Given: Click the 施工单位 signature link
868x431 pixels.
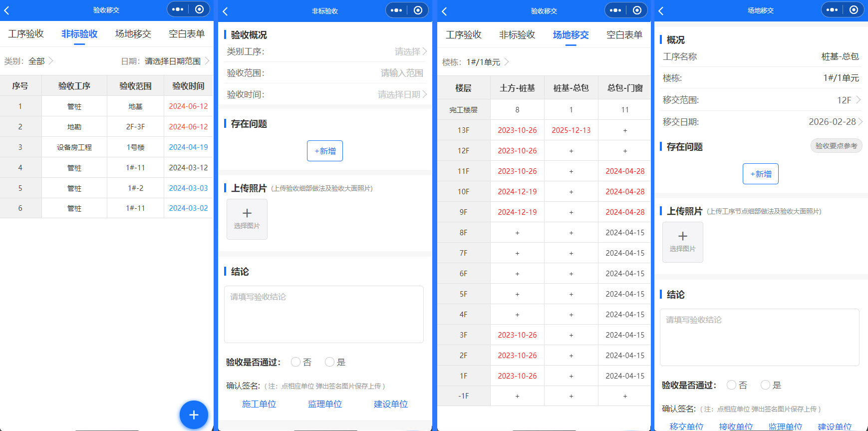Looking at the screenshot, I should [x=259, y=404].
